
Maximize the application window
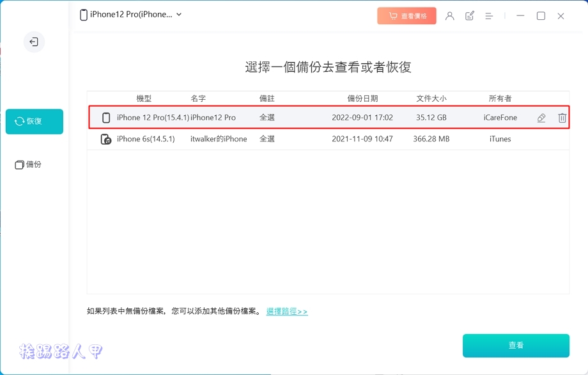point(541,16)
